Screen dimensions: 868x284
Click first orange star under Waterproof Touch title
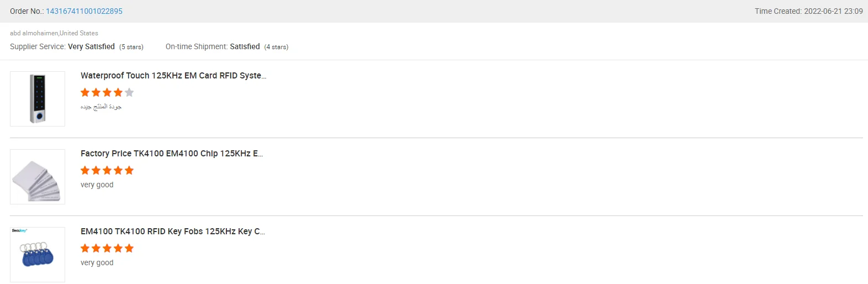[85, 92]
